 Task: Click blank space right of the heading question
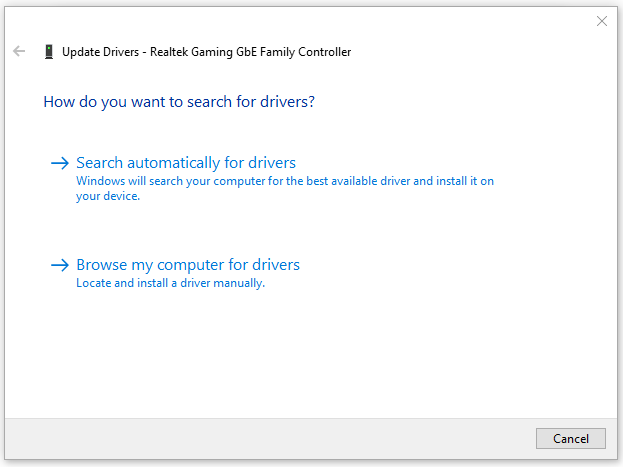click(457, 102)
